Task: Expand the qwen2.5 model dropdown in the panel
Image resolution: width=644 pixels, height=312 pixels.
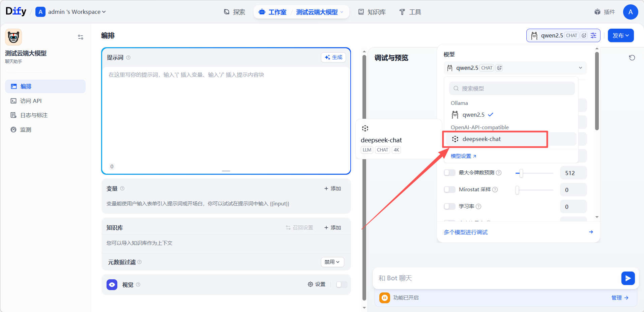Action: click(515, 68)
